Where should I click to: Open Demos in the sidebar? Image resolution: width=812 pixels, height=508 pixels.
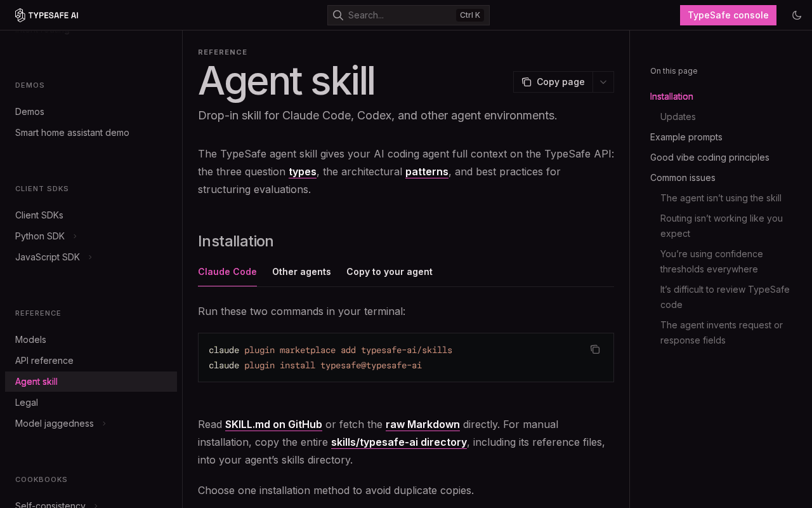coord(91,112)
